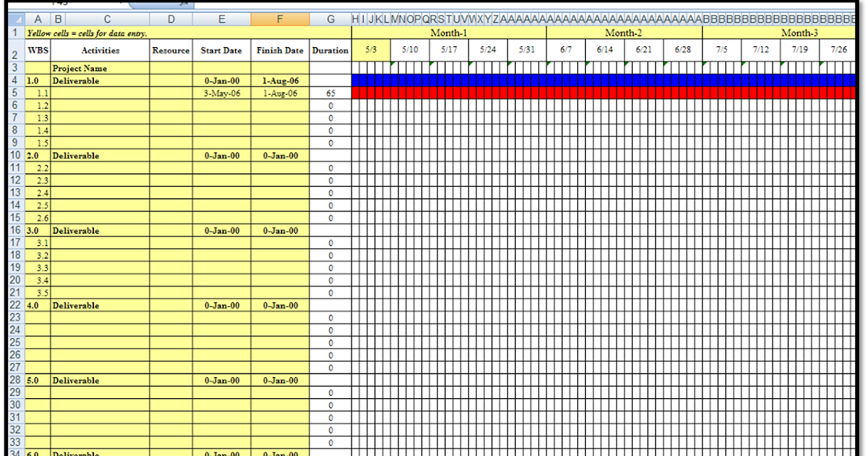The height and width of the screenshot is (456, 868).
Task: Click duration value 65
Action: pos(331,93)
